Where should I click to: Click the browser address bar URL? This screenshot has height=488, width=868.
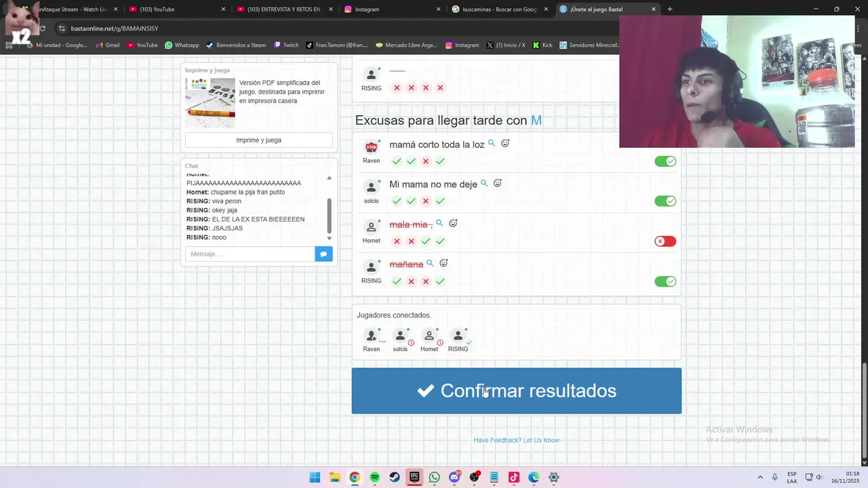click(x=115, y=28)
